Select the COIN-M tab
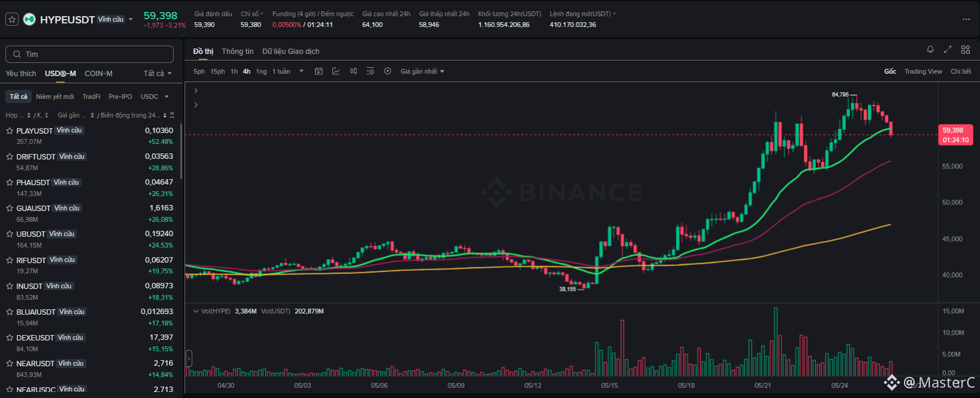Screen dimensions: 980x398 tap(98, 73)
